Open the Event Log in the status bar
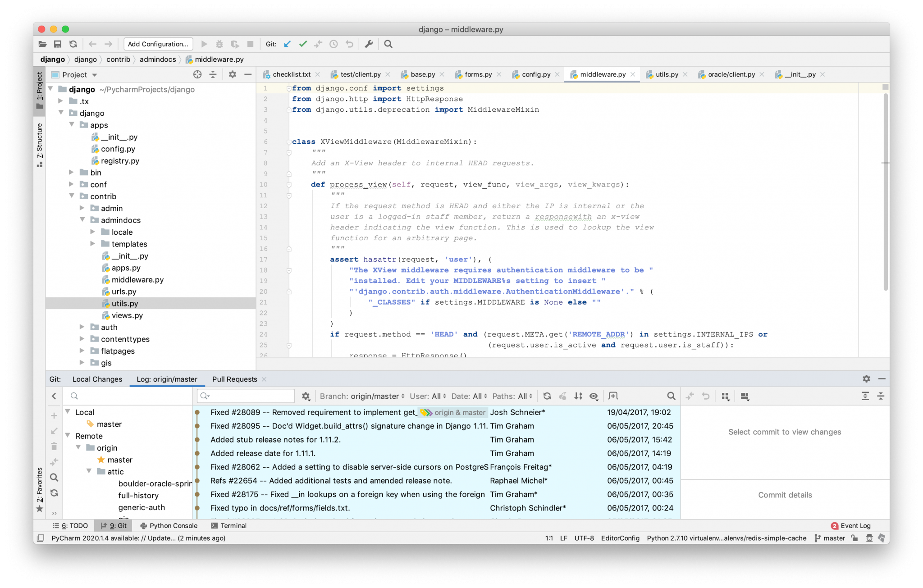 point(856,525)
